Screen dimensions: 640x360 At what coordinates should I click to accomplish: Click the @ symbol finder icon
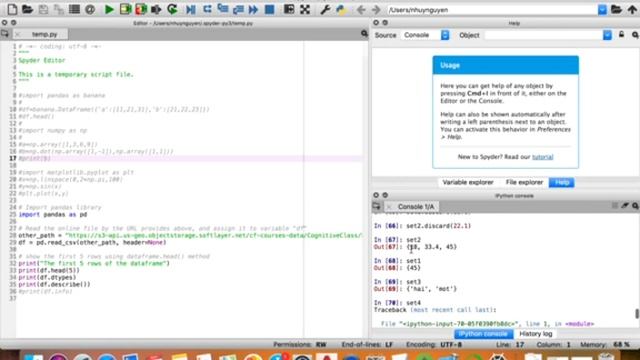pos(90,9)
